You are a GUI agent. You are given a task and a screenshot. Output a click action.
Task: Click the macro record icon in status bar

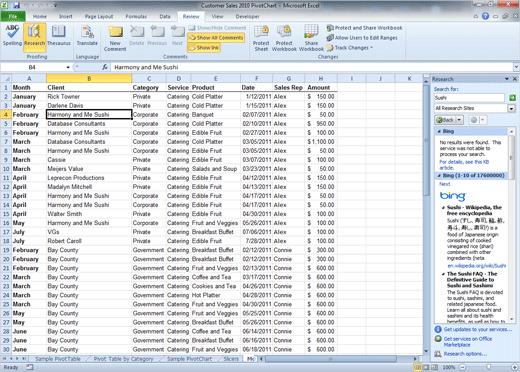point(30,367)
